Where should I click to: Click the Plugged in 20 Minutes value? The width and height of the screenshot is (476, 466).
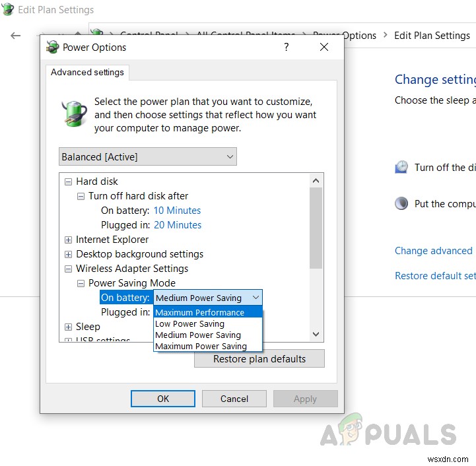[x=178, y=225]
